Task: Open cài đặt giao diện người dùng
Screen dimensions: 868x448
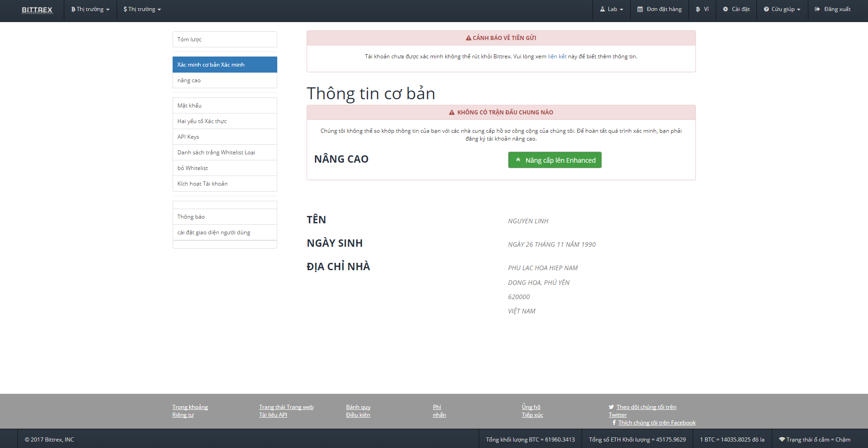Action: pyautogui.click(x=225, y=233)
